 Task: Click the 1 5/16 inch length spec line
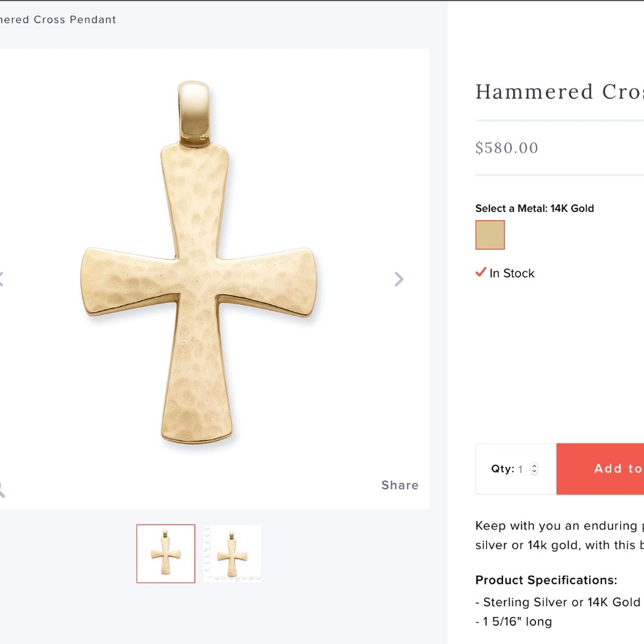tap(513, 621)
